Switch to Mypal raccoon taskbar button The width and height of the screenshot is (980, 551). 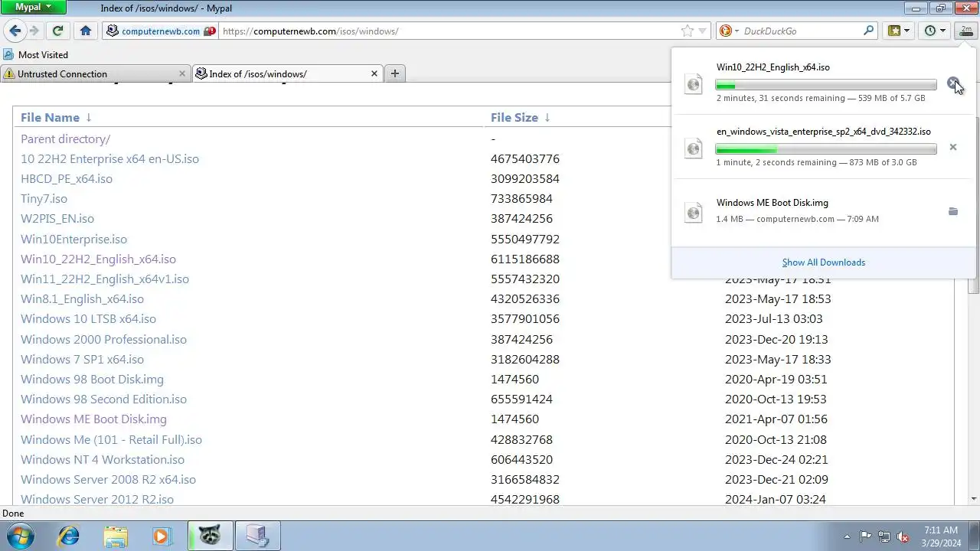coord(210,536)
